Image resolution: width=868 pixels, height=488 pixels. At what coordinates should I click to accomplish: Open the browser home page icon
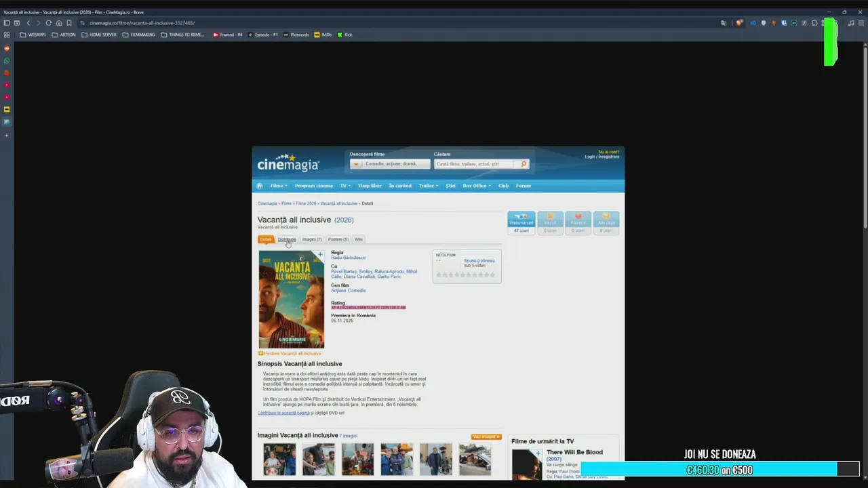tap(59, 23)
